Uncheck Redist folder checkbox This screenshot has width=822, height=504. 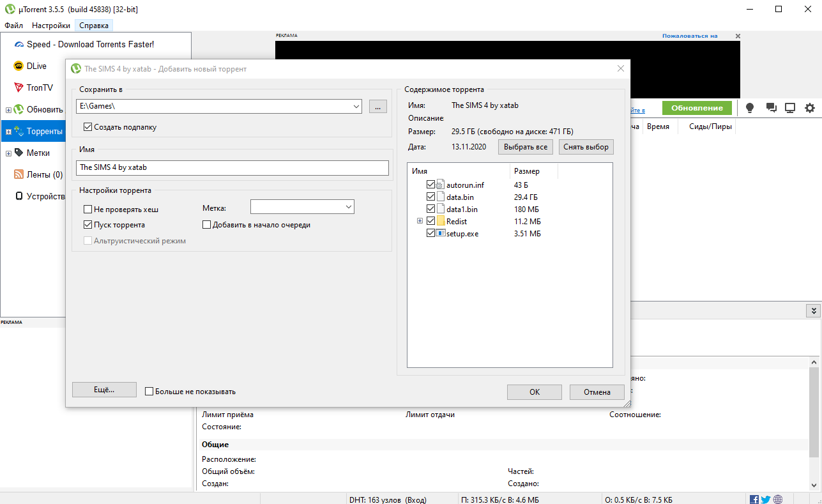click(430, 221)
